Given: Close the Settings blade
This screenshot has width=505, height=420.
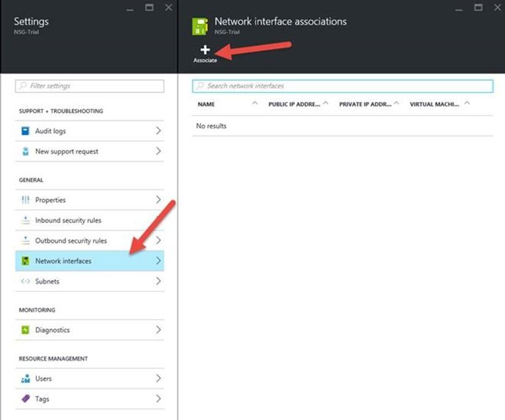Looking at the screenshot, I should [x=169, y=7].
